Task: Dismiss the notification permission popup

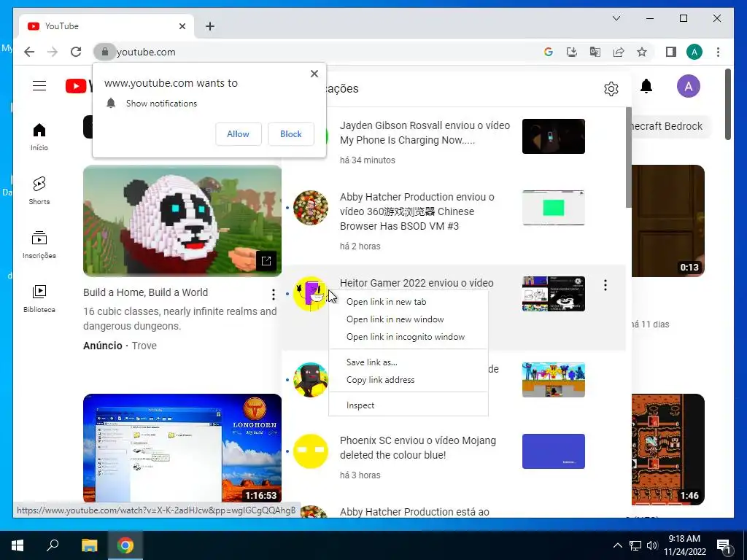Action: click(x=314, y=74)
